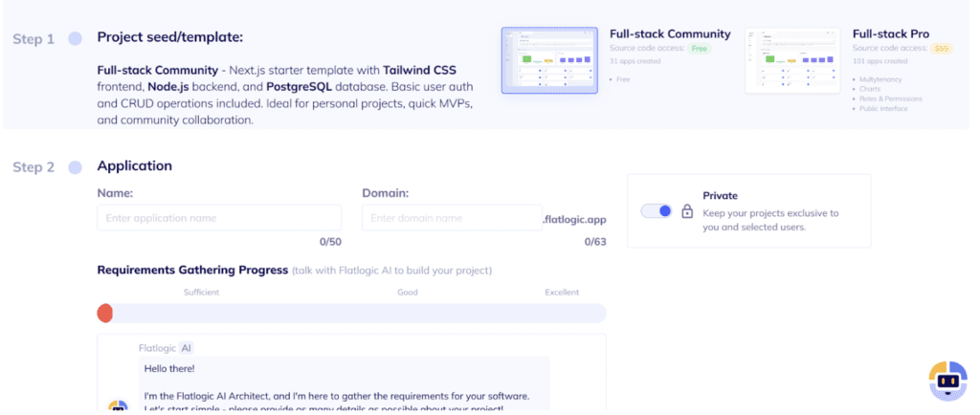
Task: Click the 'Excellent' progress label
Action: 562,292
